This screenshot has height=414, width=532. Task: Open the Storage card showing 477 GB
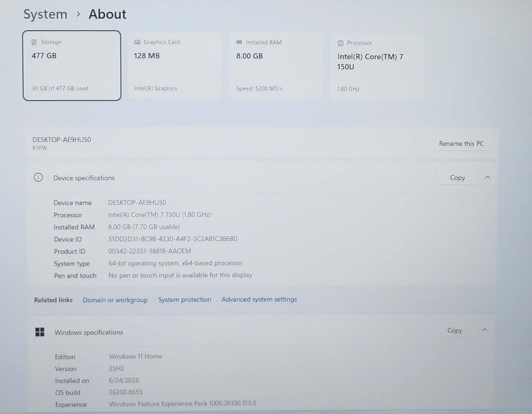click(72, 66)
